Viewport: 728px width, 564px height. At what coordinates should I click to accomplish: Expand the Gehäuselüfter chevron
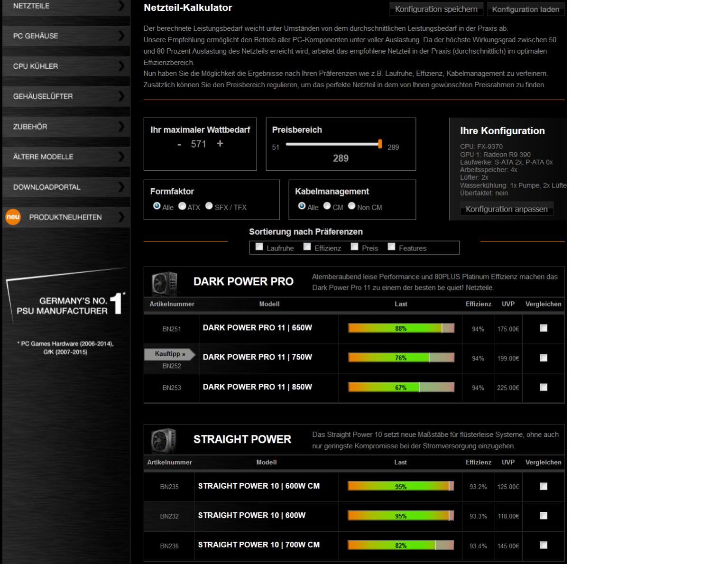(x=121, y=96)
